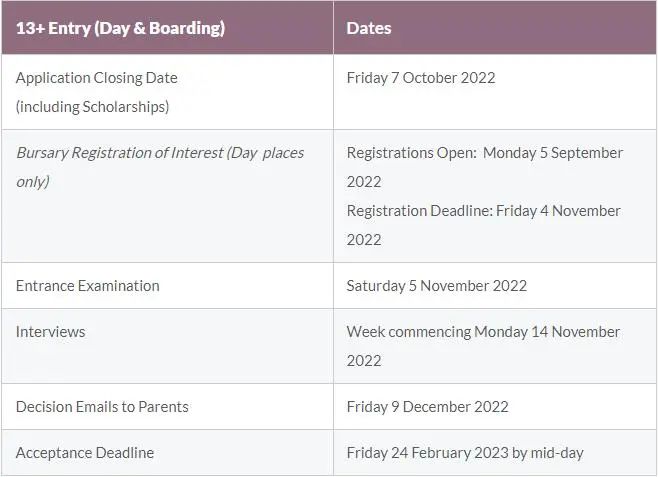Image resolution: width=658 pixels, height=477 pixels.
Task: Click '2022' below the Week commencing line
Action: 364,361
